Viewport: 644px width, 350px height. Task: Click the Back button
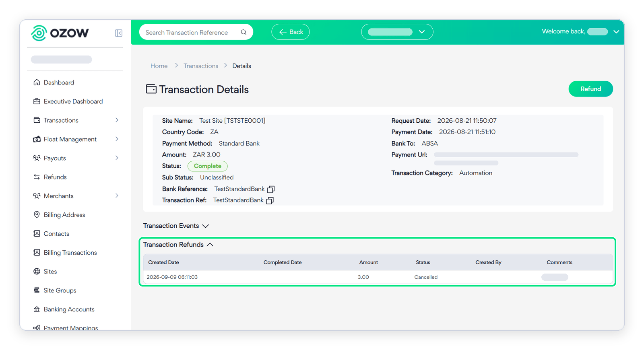[x=291, y=32]
